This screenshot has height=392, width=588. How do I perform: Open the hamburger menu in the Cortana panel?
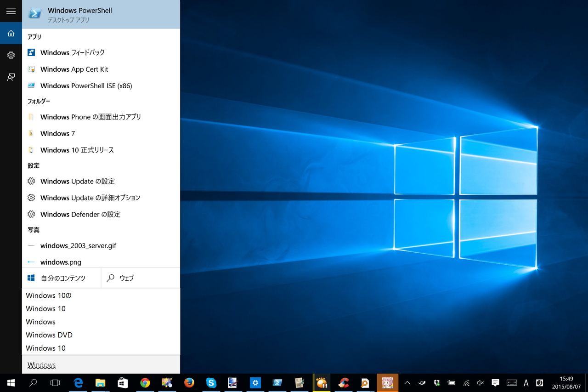click(x=11, y=11)
